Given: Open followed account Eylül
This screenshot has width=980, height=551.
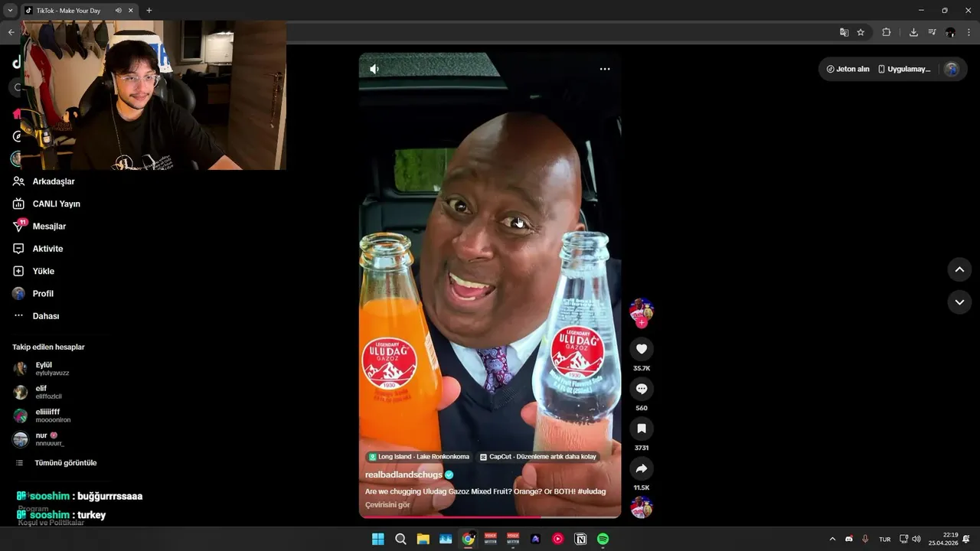Looking at the screenshot, I should pyautogui.click(x=41, y=369).
